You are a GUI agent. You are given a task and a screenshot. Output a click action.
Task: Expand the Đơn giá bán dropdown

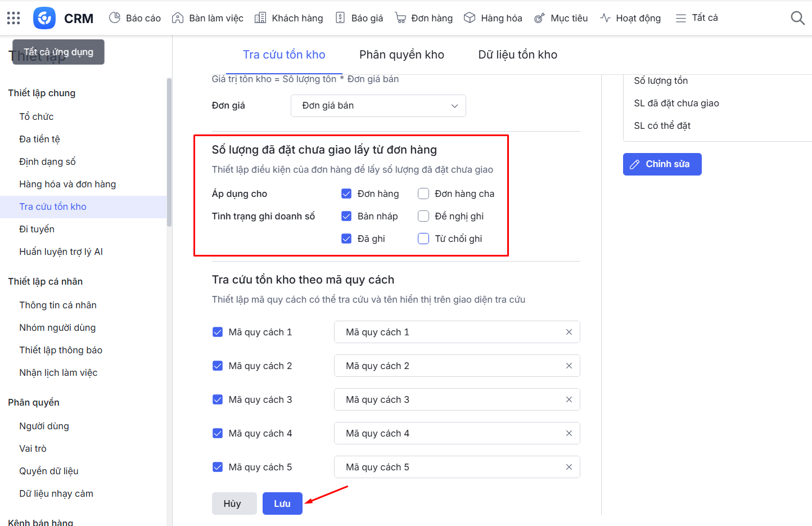click(378, 106)
